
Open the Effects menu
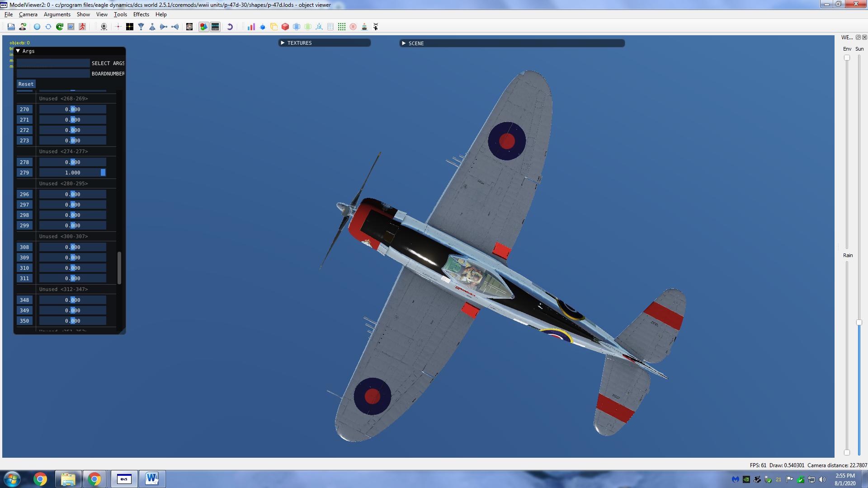pos(141,14)
